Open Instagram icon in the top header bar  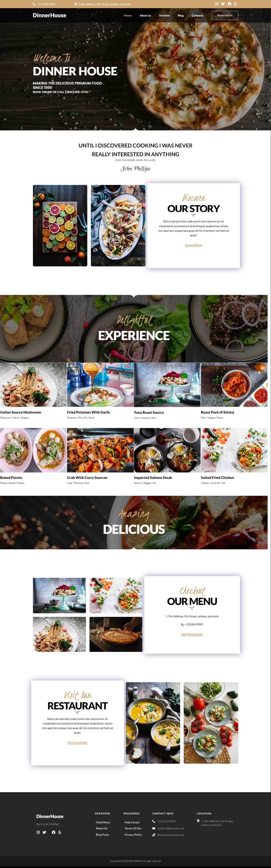click(217, 4)
